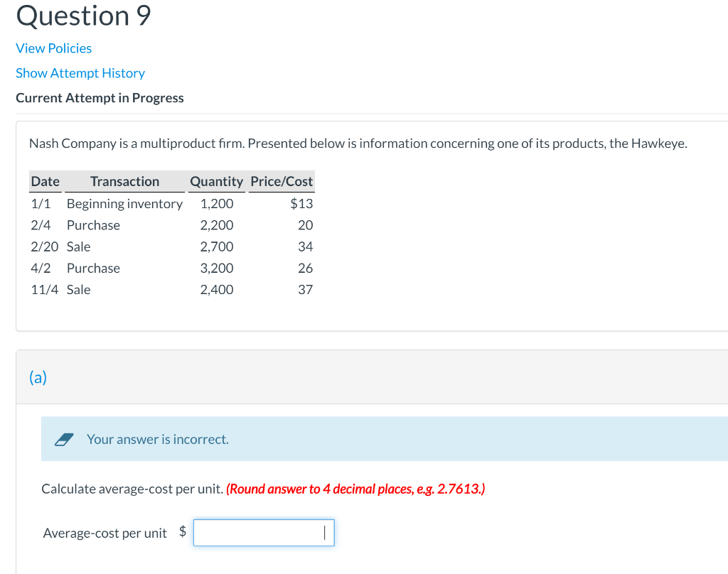Viewport: 728px width, 574px height.
Task: Click the Current Attempt in Progress label
Action: coord(100,97)
